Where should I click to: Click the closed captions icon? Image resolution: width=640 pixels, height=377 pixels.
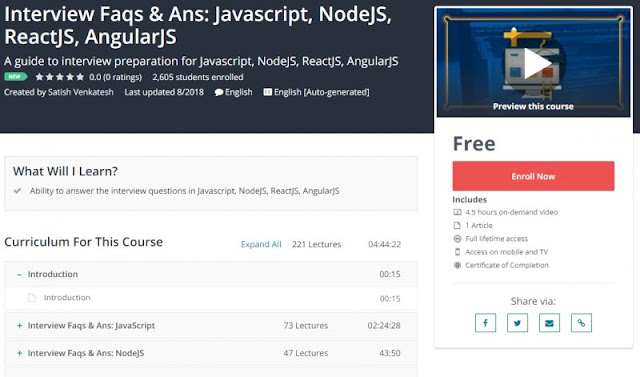coord(267,92)
